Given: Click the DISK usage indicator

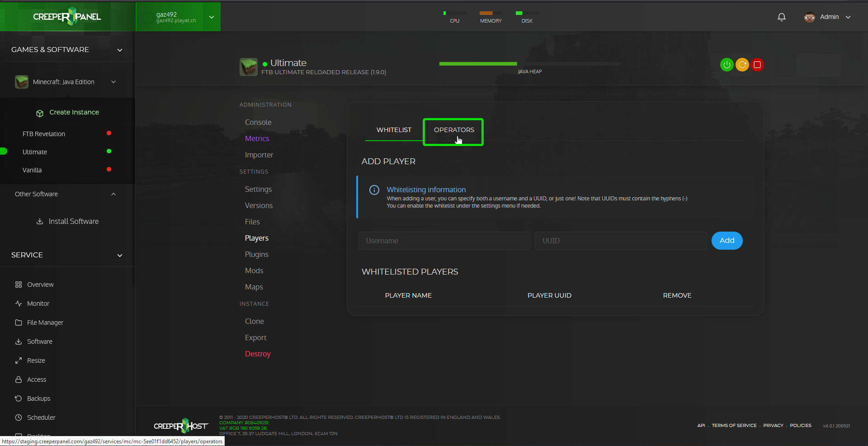Looking at the screenshot, I should pos(527,17).
